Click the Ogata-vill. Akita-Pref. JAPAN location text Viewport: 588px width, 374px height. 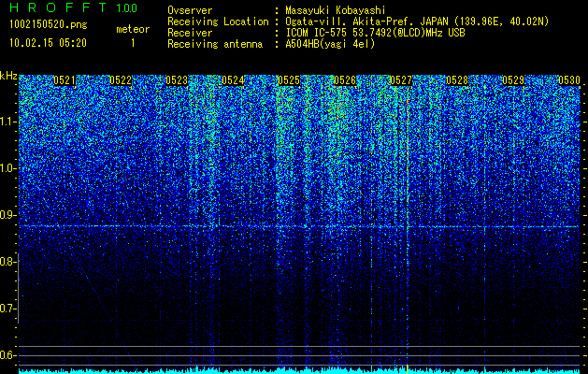pyautogui.click(x=417, y=22)
